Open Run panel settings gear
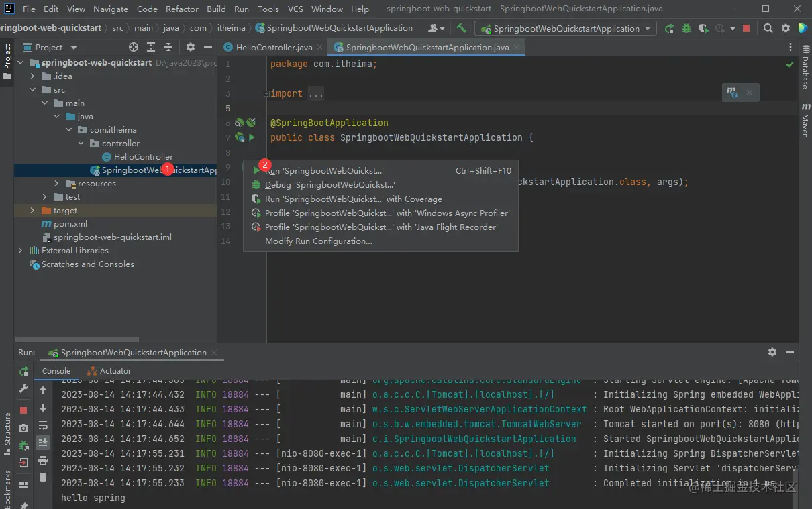 coord(772,352)
